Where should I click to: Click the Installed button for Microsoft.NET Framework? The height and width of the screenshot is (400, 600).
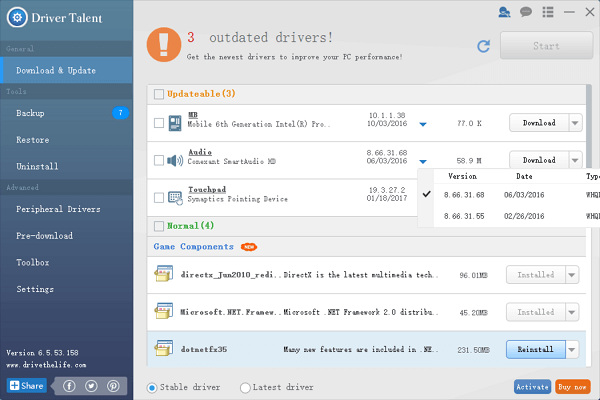pyautogui.click(x=536, y=312)
